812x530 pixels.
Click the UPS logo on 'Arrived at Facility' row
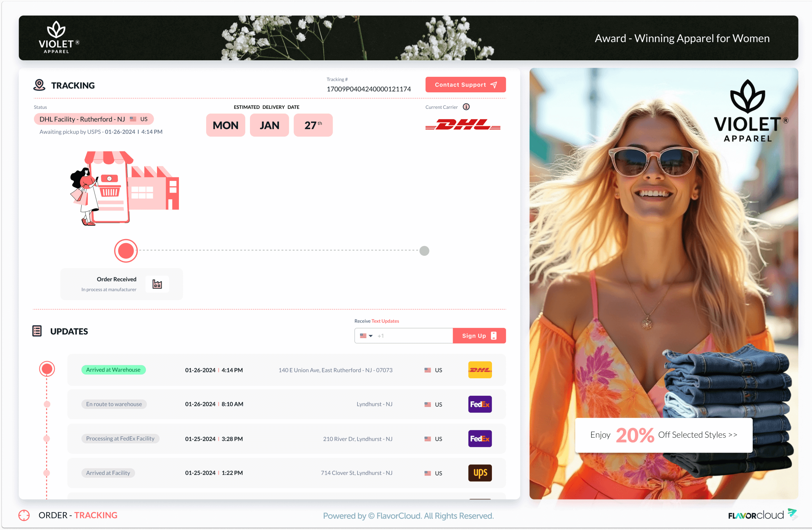click(x=480, y=473)
